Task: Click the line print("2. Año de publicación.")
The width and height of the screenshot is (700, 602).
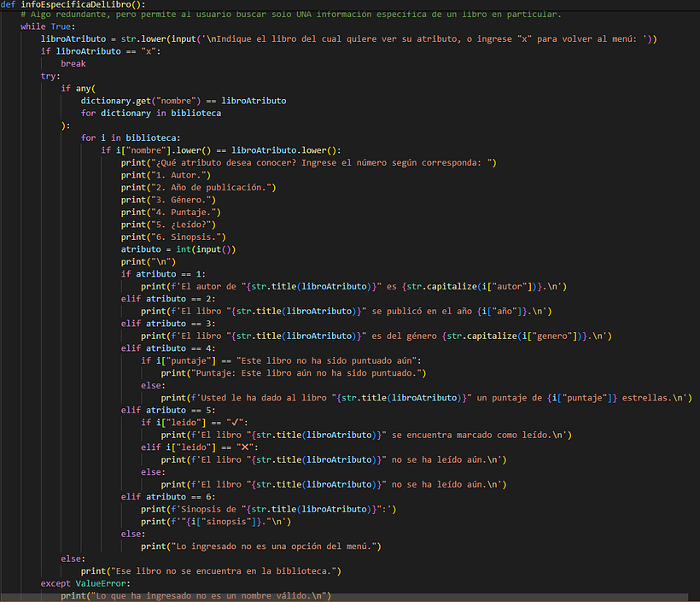Action: point(199,188)
